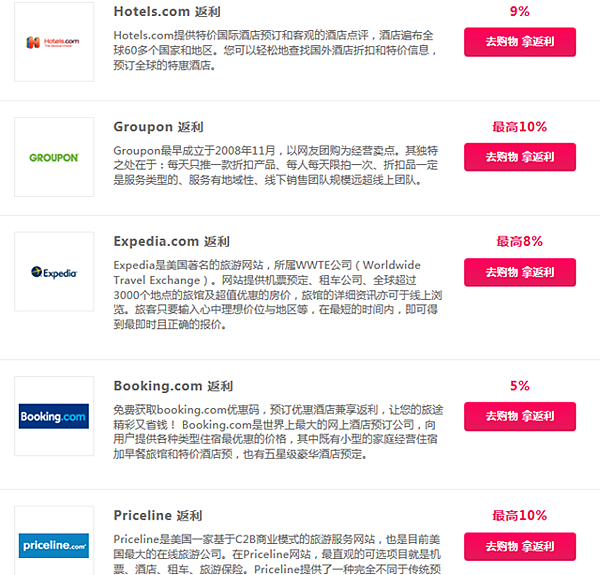Use Booking.com's 去购物 拿返利 button
The width and height of the screenshot is (600, 575).
520,416
